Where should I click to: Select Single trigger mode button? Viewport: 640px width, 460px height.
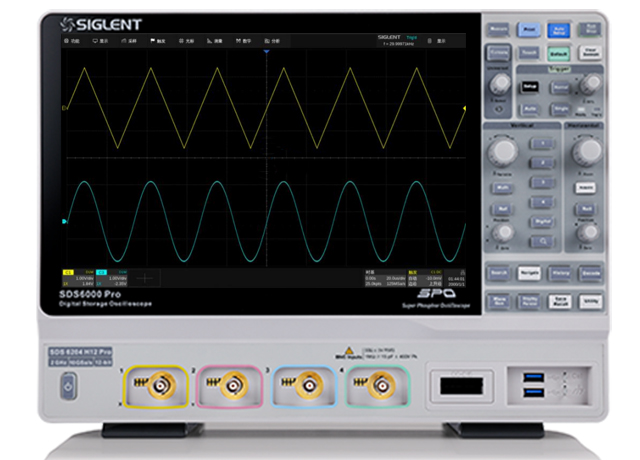click(x=560, y=109)
